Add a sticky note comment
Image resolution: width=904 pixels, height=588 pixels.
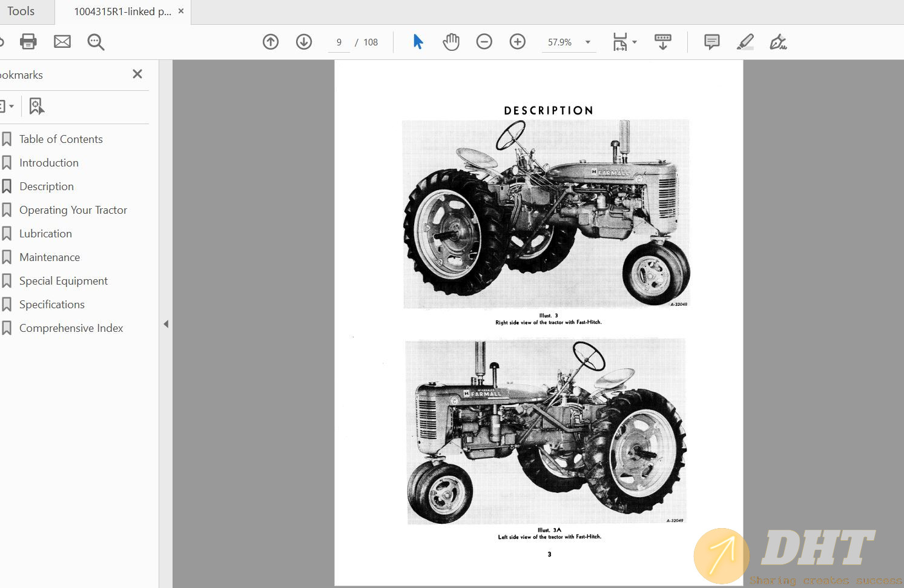point(712,42)
